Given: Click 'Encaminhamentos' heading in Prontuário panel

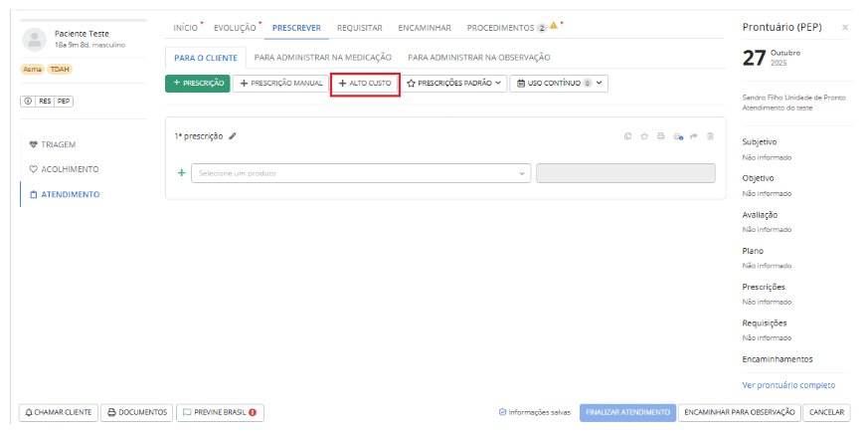Looking at the screenshot, I should (x=778, y=359).
